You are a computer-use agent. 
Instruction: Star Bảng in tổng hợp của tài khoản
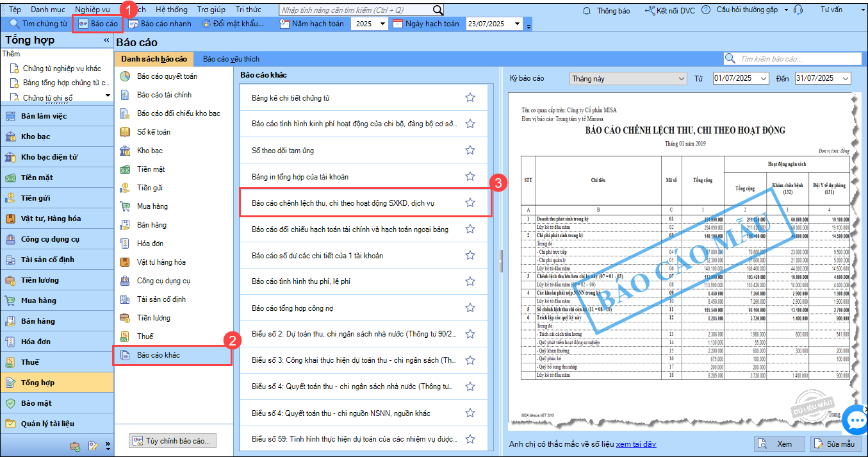[470, 176]
